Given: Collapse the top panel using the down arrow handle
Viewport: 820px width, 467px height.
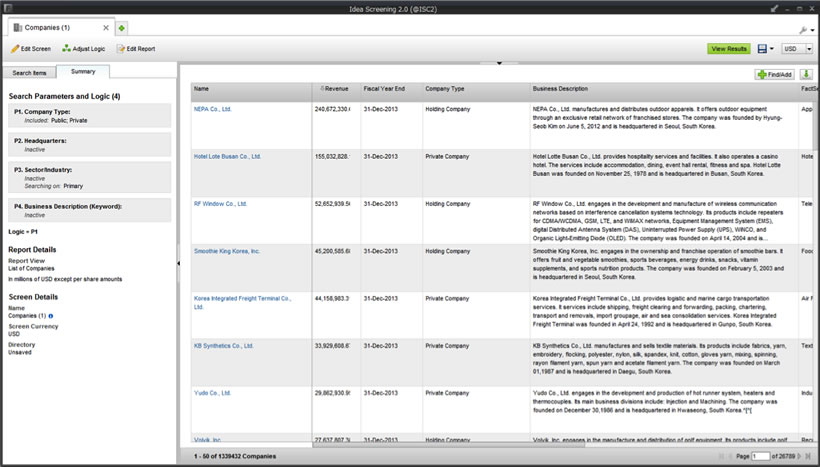Looking at the screenshot, I should 499,63.
